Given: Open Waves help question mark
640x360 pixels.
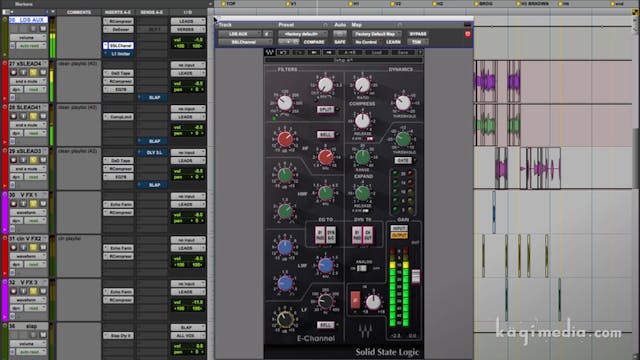Looking at the screenshot, I should [x=420, y=52].
